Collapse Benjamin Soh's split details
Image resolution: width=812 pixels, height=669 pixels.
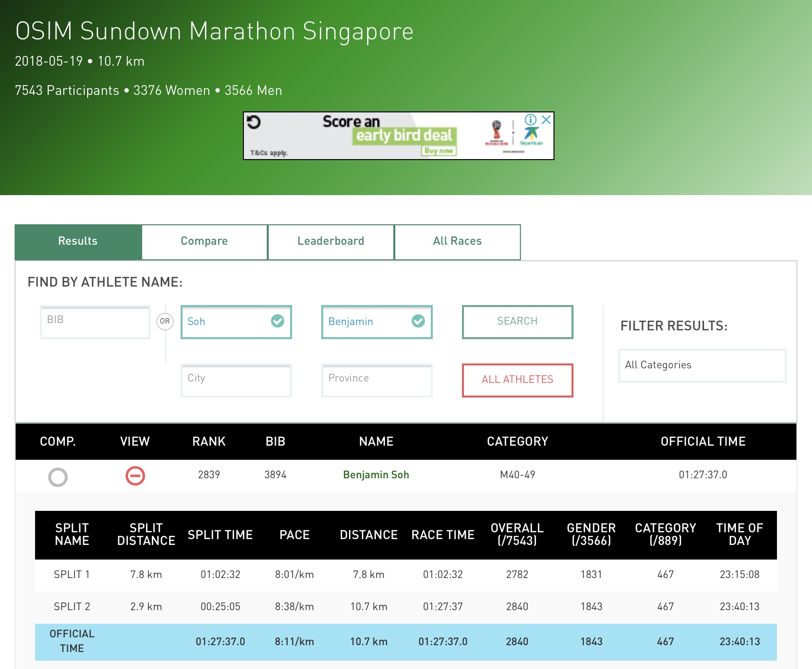tap(135, 475)
